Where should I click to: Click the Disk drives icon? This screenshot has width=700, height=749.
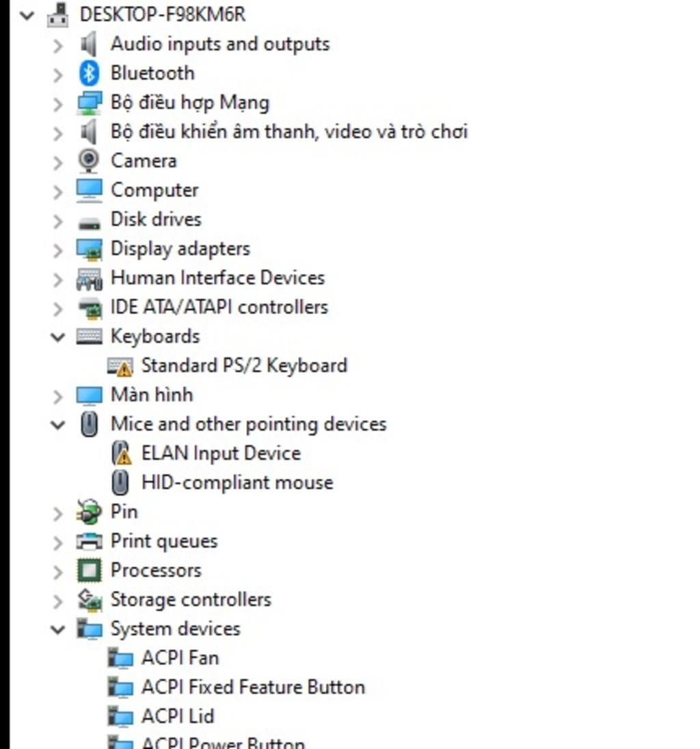click(89, 221)
